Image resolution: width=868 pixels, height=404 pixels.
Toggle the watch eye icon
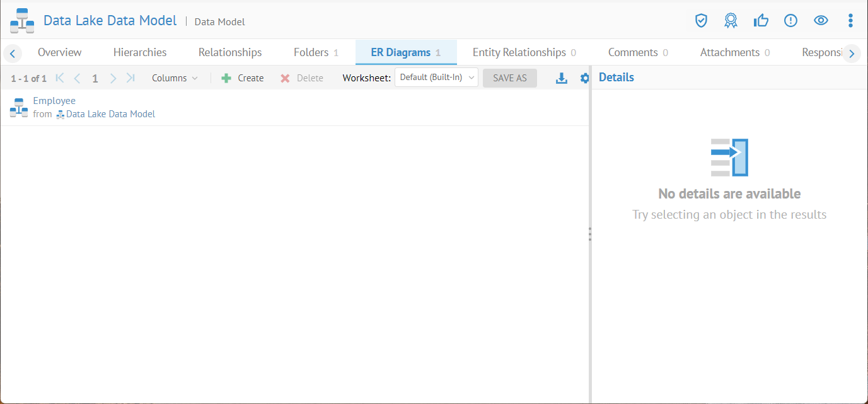pos(821,21)
